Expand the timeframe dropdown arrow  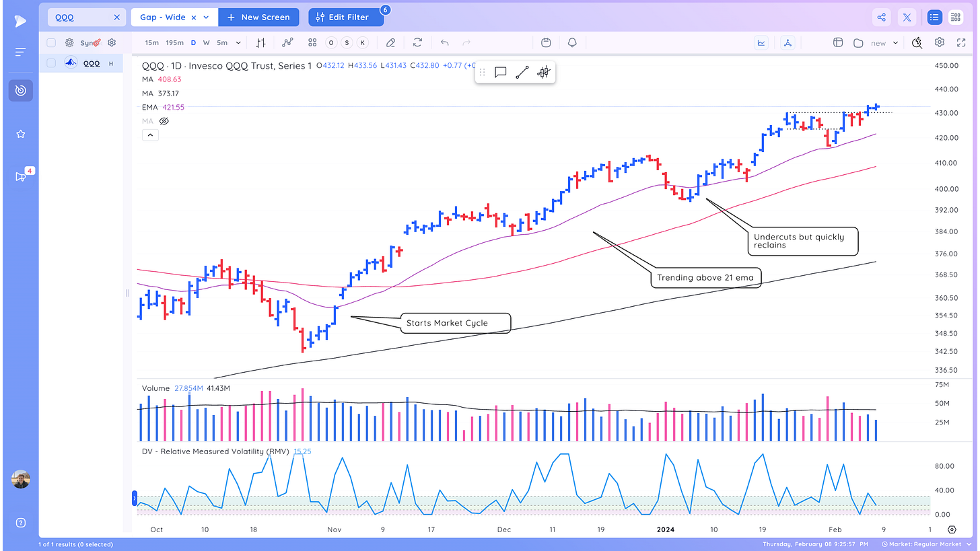click(238, 42)
